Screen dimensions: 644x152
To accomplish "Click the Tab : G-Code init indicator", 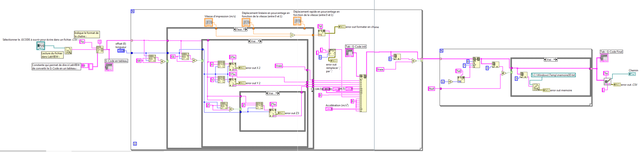I will point(349,53).
